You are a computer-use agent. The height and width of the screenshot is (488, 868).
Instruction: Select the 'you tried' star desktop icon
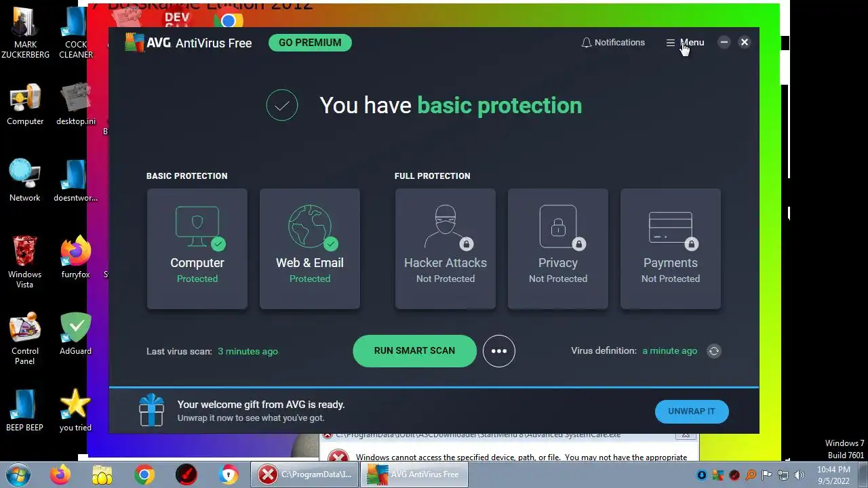(75, 410)
